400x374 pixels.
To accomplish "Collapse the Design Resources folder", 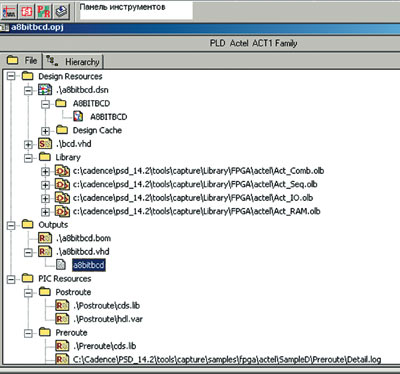I will click(x=11, y=76).
